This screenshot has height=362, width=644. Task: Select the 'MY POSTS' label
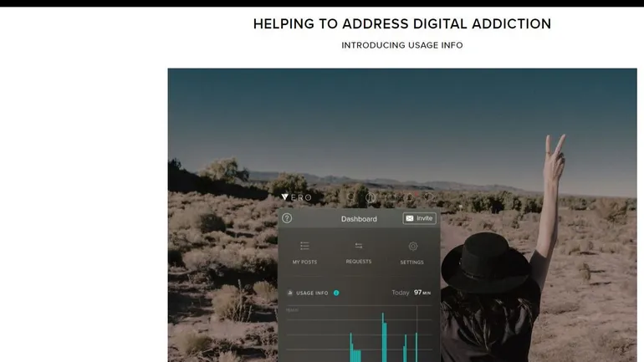click(304, 262)
